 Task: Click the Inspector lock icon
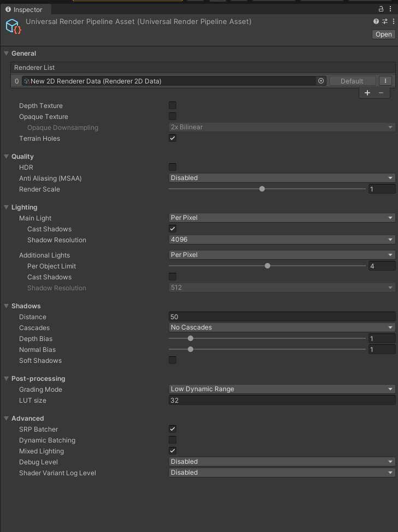381,9
